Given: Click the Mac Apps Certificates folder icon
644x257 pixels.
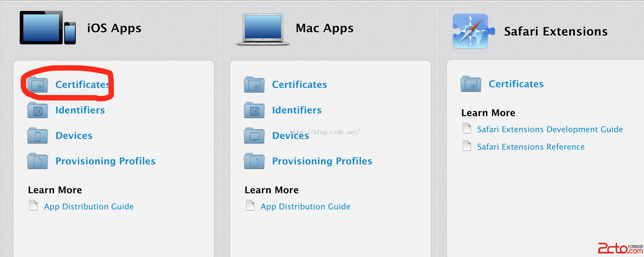Looking at the screenshot, I should (254, 85).
